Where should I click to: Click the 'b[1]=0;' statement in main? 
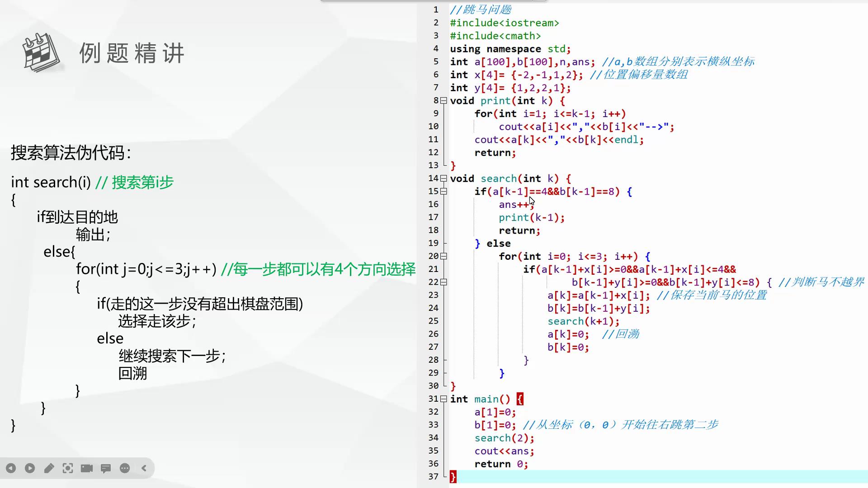tap(495, 425)
